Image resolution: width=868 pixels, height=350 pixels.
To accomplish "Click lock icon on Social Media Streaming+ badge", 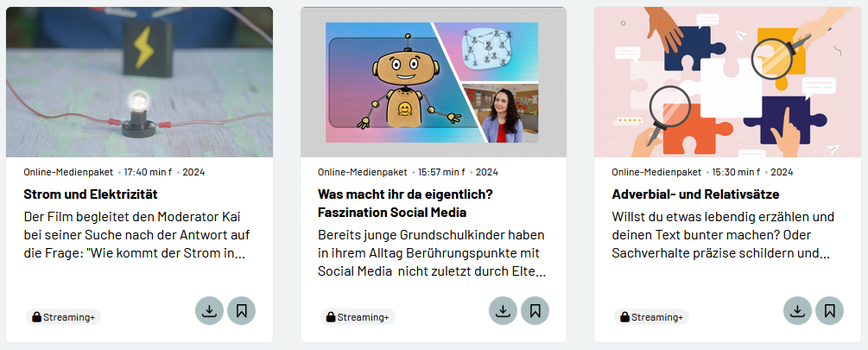I will click(331, 317).
